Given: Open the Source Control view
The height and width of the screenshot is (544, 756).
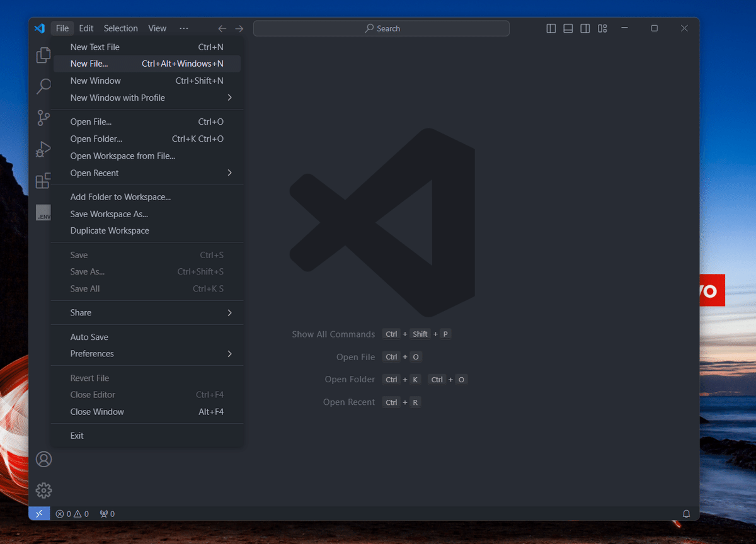Looking at the screenshot, I should click(43, 118).
